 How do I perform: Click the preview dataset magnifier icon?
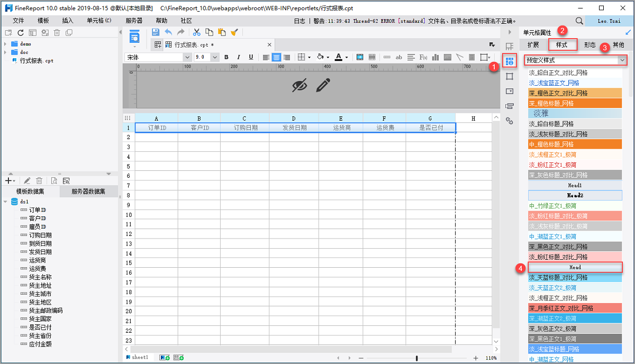click(x=54, y=181)
